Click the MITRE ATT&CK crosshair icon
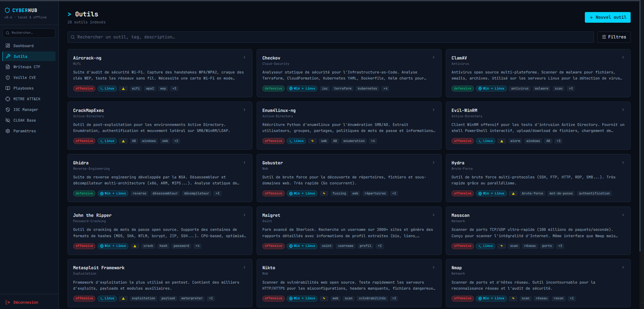Image resolution: width=644 pixels, height=309 pixels. click(8, 99)
